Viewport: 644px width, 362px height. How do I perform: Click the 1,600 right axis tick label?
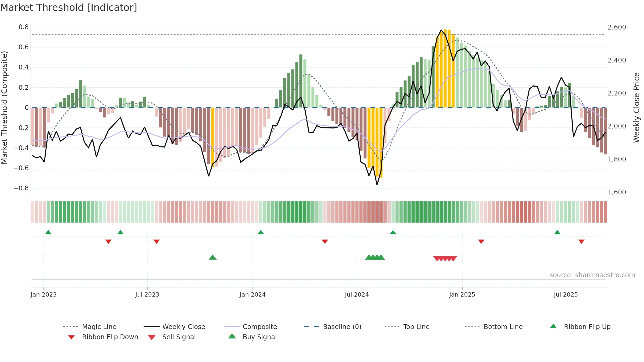(617, 192)
